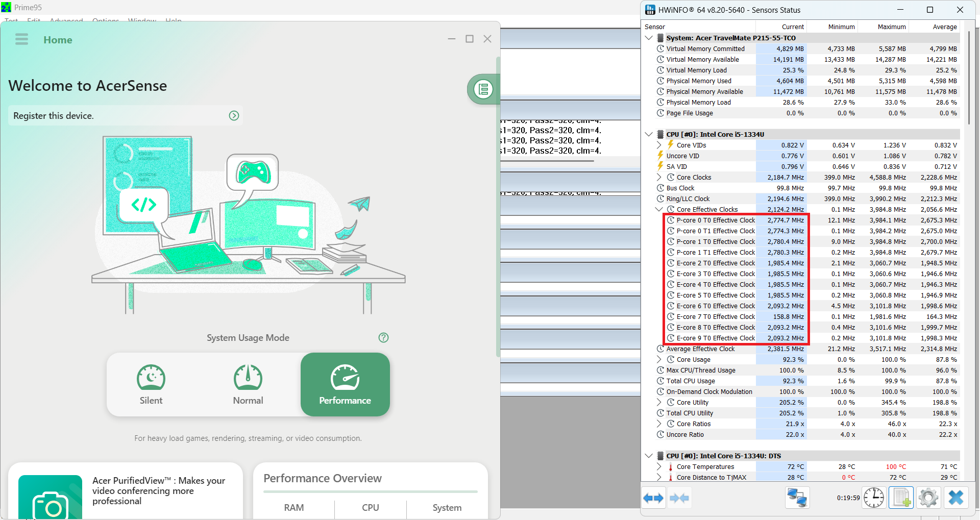Select Total CPU Utility row
This screenshot has width=980, height=520.
(808, 413)
